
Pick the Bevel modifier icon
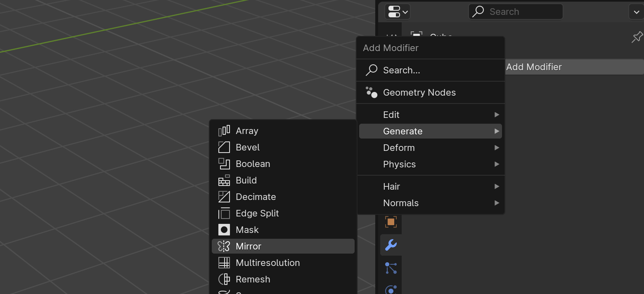[224, 147]
